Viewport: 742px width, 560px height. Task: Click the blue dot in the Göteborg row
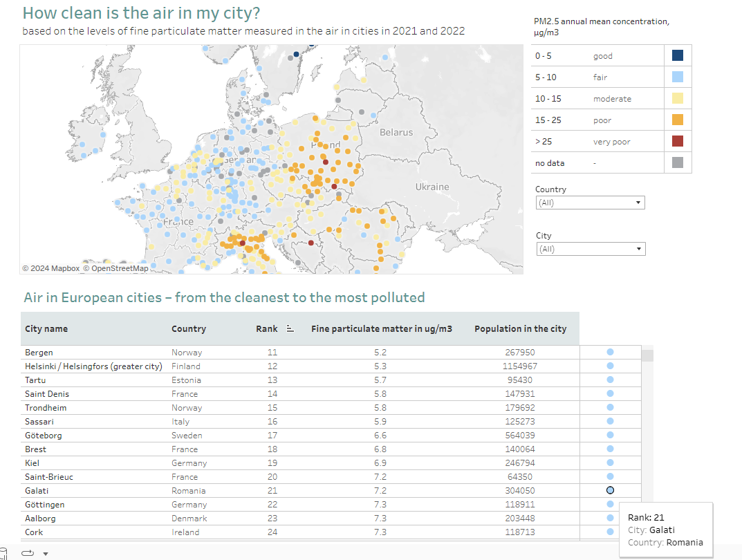610,435
